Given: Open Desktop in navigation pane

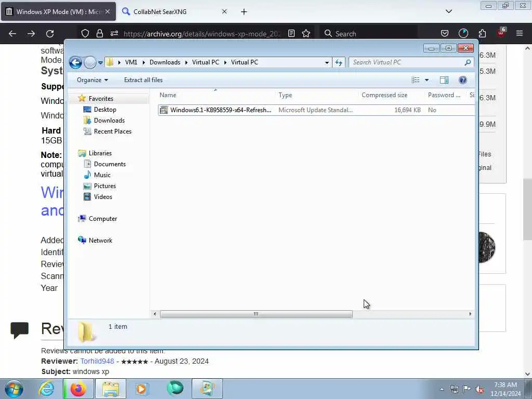Looking at the screenshot, I should pyautogui.click(x=105, y=110).
